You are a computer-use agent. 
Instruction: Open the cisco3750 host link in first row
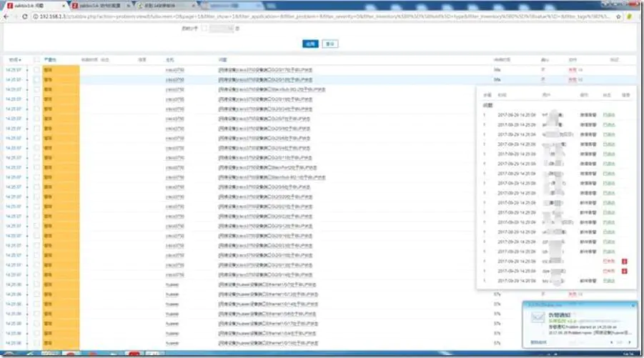pos(174,70)
